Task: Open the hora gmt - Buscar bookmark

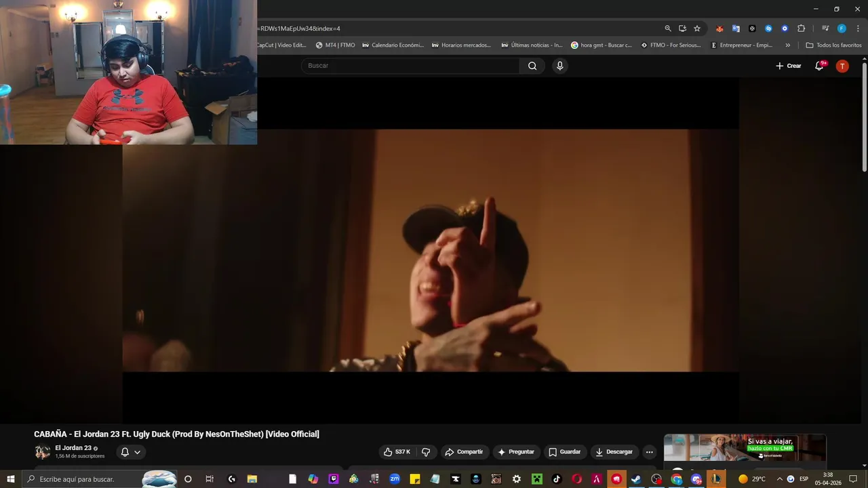Action: [601, 45]
